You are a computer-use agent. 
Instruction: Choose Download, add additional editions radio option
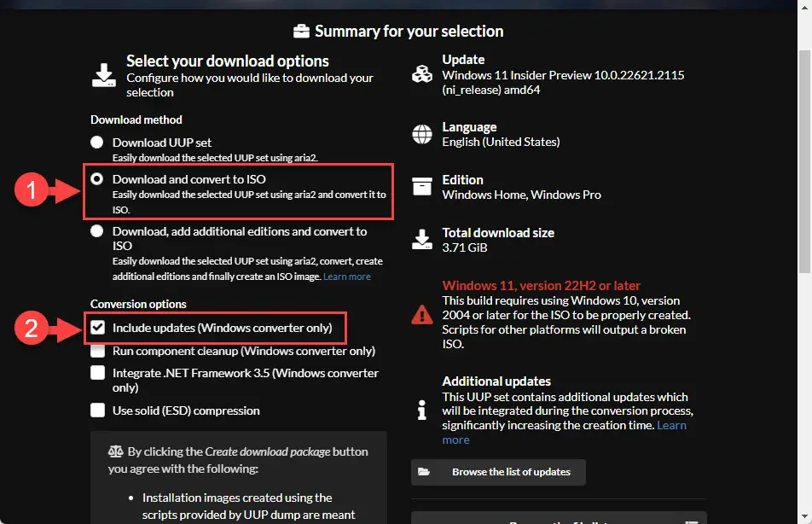point(97,231)
